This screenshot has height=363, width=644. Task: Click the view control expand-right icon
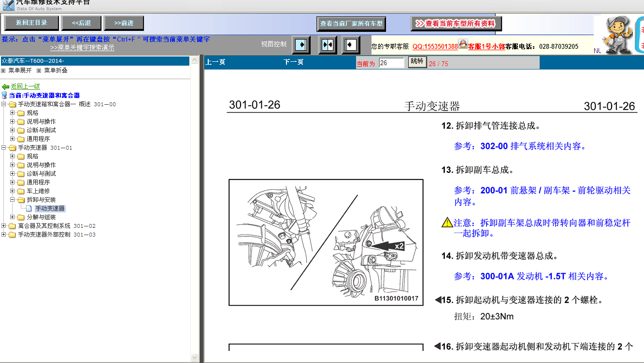[x=302, y=45]
